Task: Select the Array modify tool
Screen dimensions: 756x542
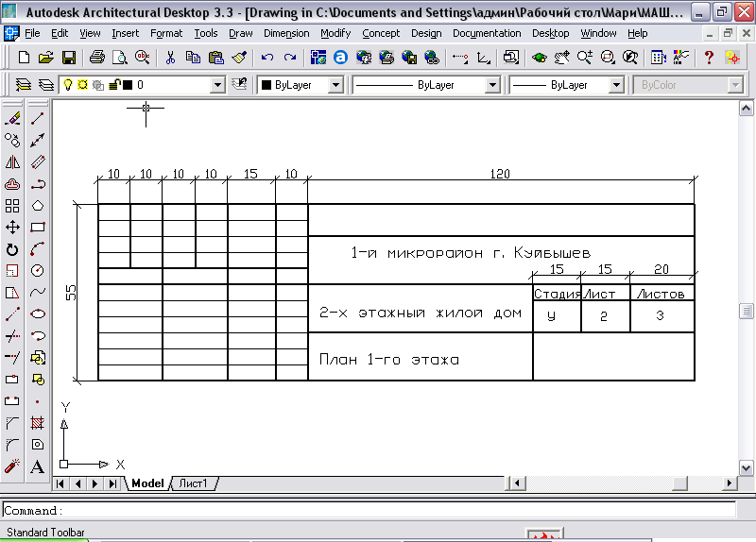Action: (x=12, y=206)
